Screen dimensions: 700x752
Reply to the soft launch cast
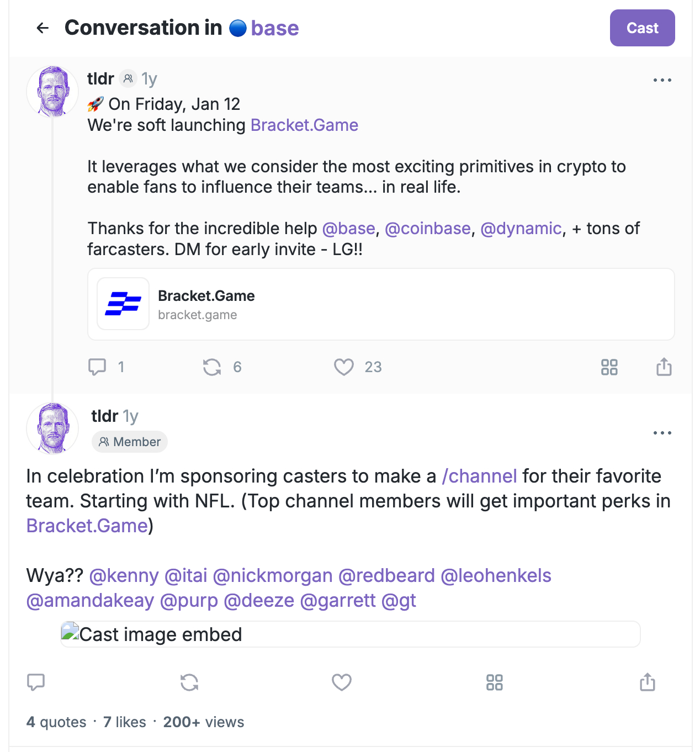pos(98,367)
